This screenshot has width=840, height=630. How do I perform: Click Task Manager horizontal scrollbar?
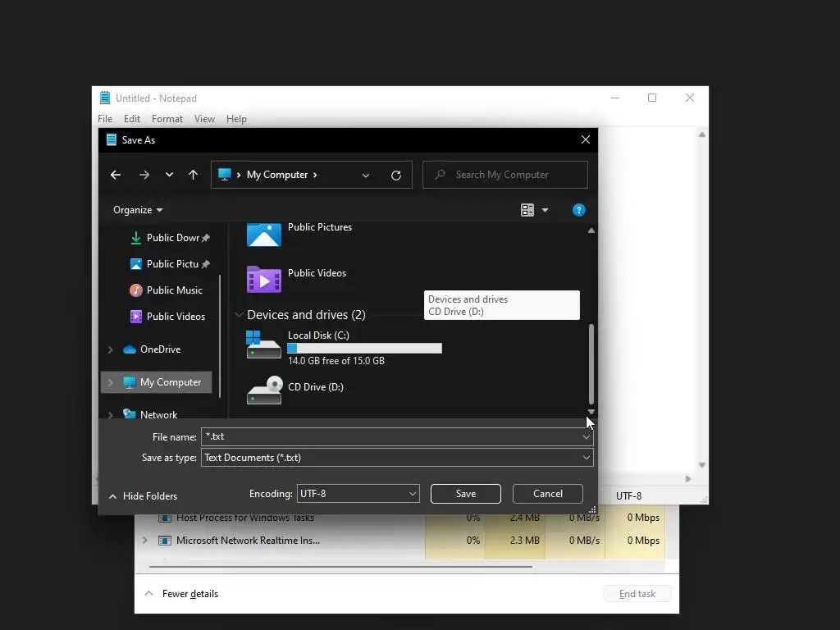pyautogui.click(x=340, y=566)
